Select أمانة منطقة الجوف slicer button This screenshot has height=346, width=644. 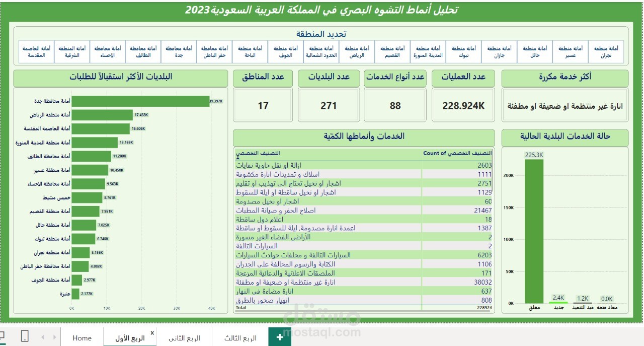(x=286, y=52)
